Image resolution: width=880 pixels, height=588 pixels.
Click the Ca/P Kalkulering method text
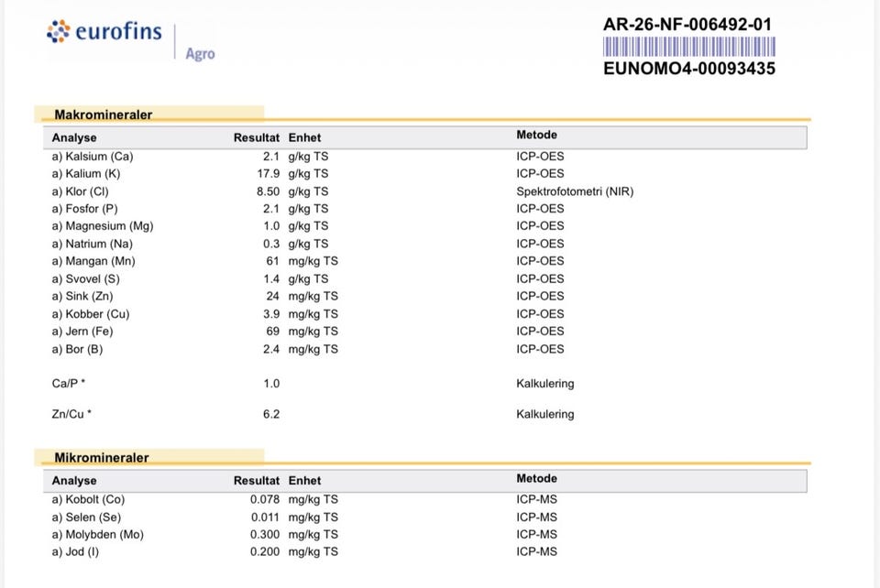(x=544, y=384)
